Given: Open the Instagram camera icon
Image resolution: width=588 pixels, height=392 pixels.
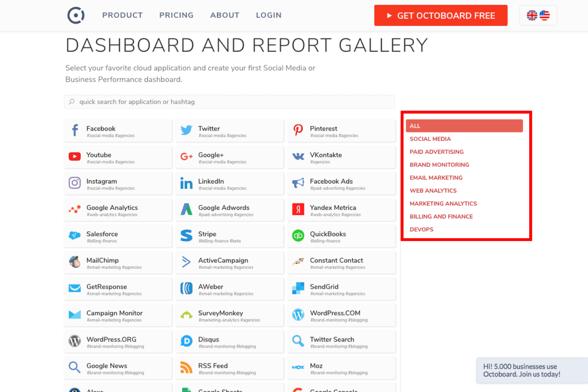Looking at the screenshot, I should point(75,183).
